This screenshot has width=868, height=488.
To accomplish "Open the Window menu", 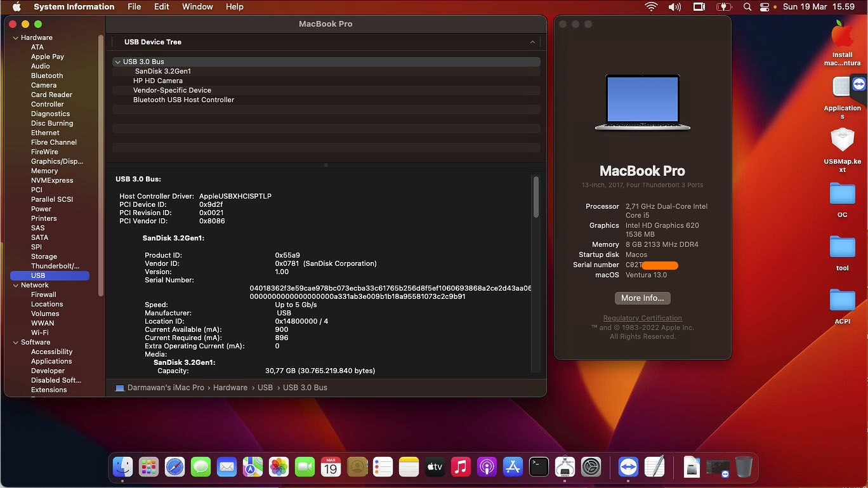I will tap(197, 7).
